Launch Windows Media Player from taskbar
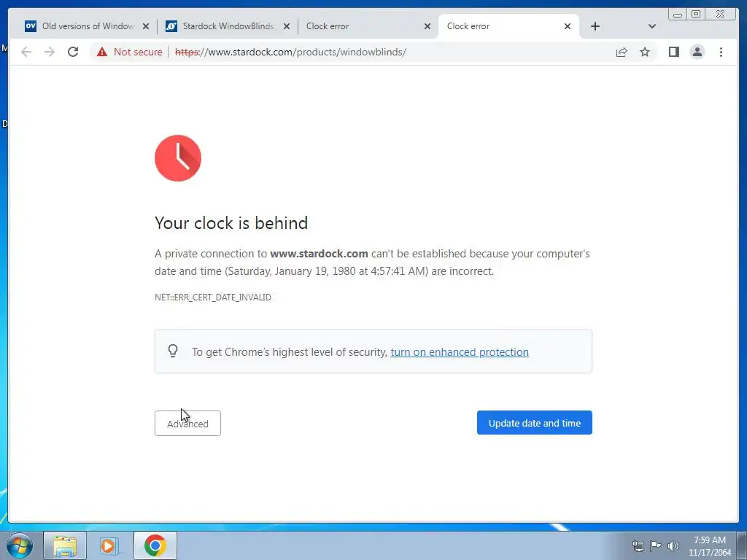 tap(109, 545)
